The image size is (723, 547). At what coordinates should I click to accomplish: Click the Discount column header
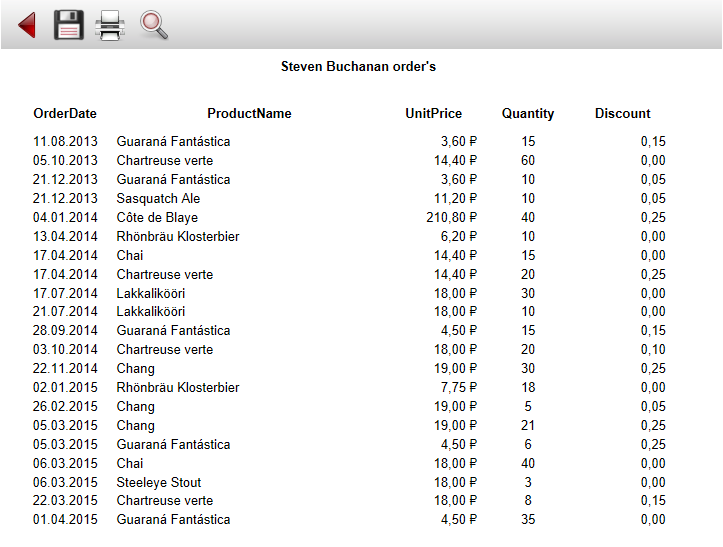(x=622, y=113)
